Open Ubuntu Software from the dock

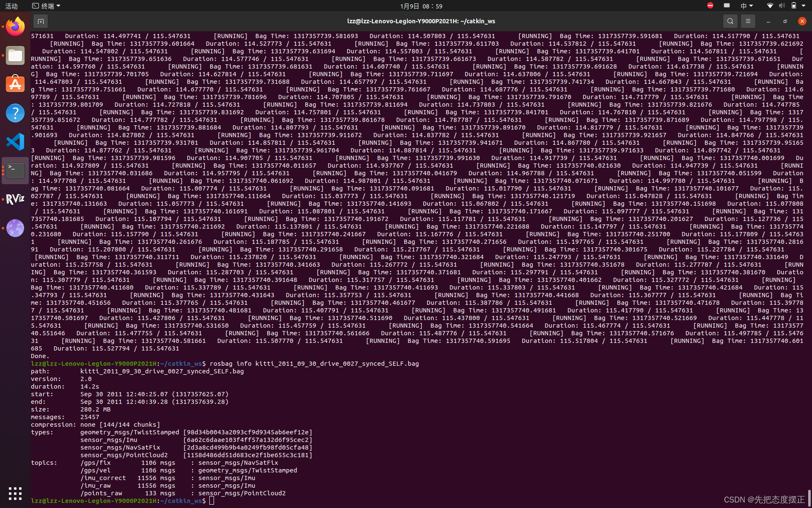15,84
